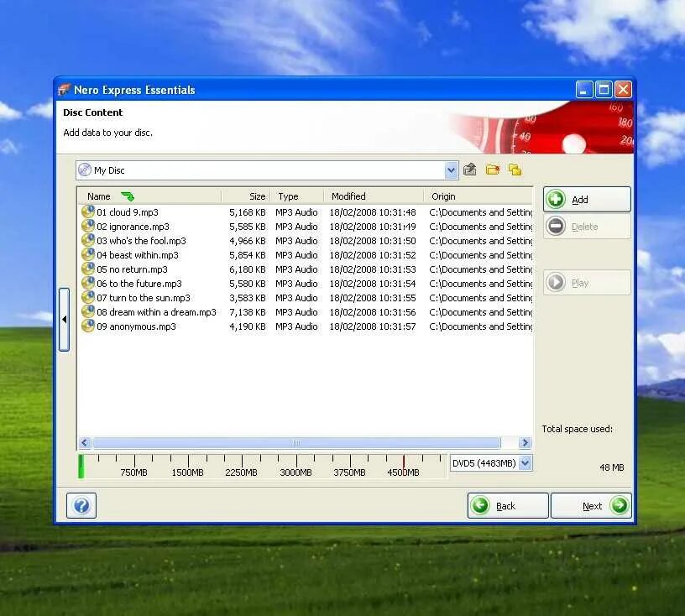Click the icon of 01 cloud 9.mp3
685x616 pixels.
[x=88, y=211]
